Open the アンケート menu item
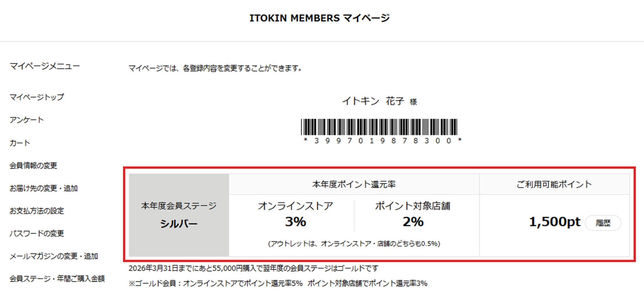The image size is (644, 294). click(26, 120)
